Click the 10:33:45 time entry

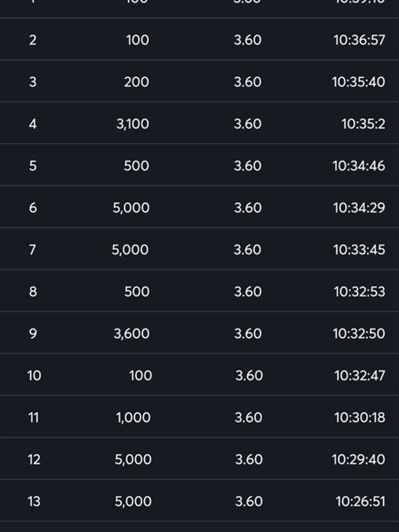pos(359,250)
